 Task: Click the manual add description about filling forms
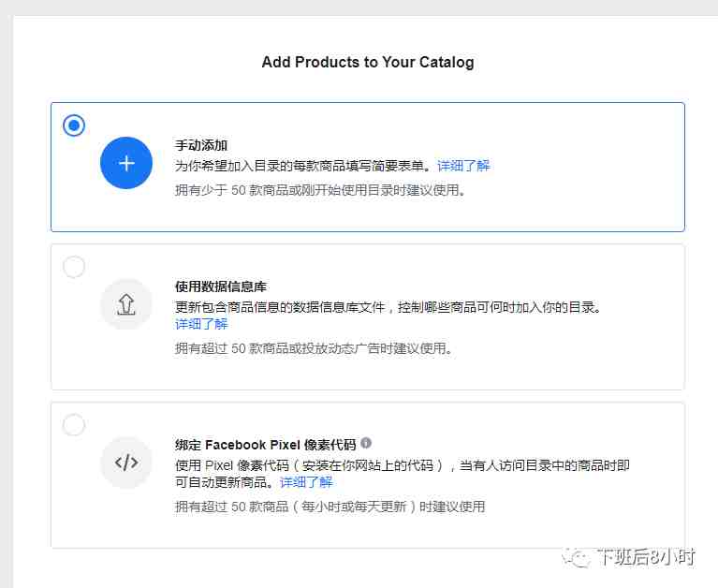point(302,166)
